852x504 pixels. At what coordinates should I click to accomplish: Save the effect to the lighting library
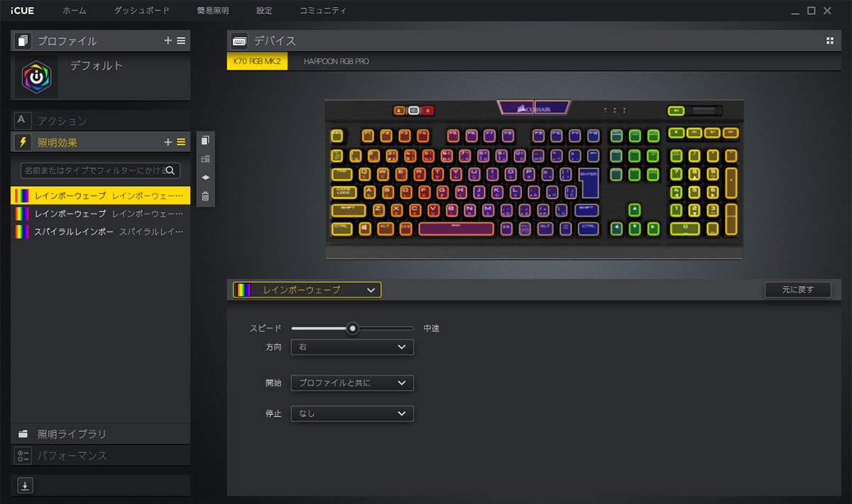pyautogui.click(x=205, y=159)
